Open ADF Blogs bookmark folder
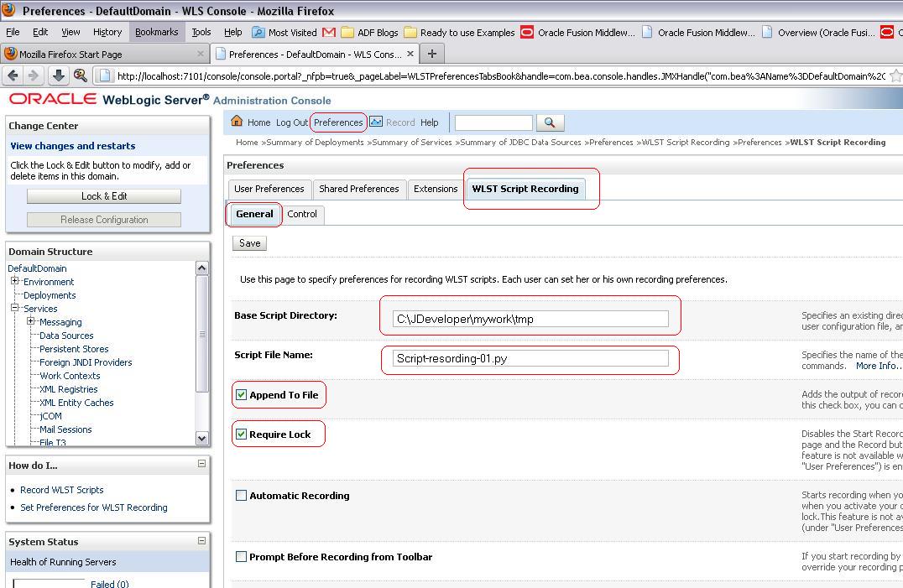 coord(369,32)
